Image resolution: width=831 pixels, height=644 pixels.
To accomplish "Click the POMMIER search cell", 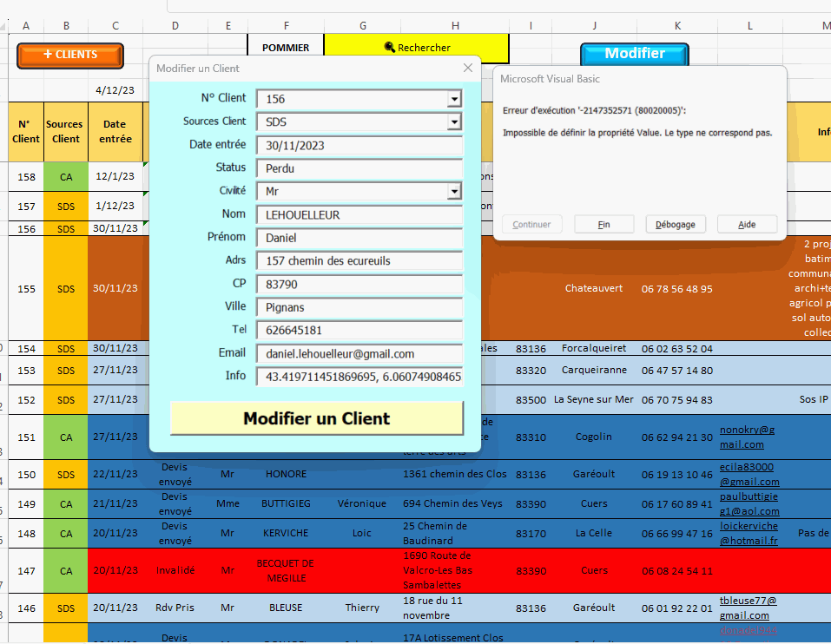I will (286, 48).
